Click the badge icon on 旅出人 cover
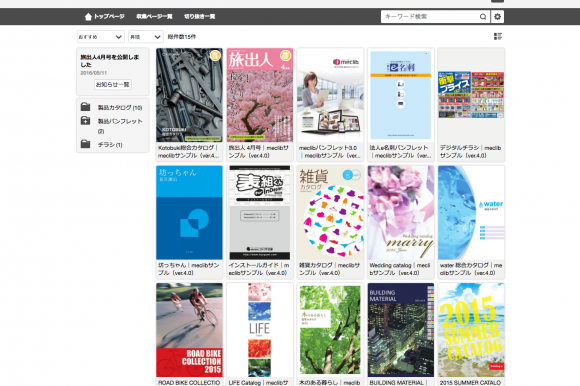Image resolution: width=580 pixels, height=386 pixels. (x=285, y=55)
